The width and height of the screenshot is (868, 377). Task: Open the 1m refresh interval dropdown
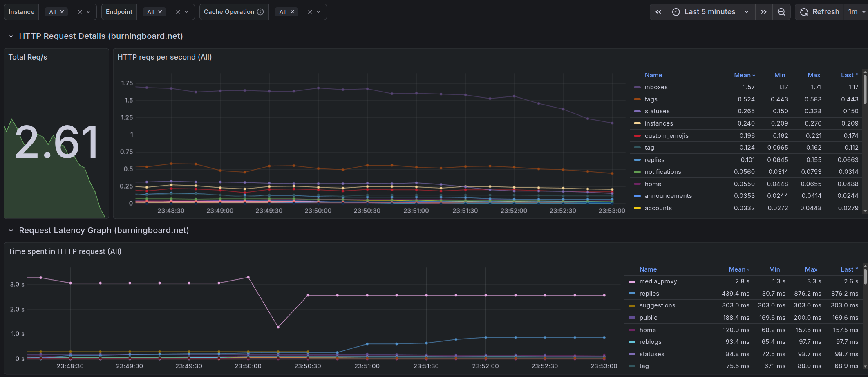857,12
